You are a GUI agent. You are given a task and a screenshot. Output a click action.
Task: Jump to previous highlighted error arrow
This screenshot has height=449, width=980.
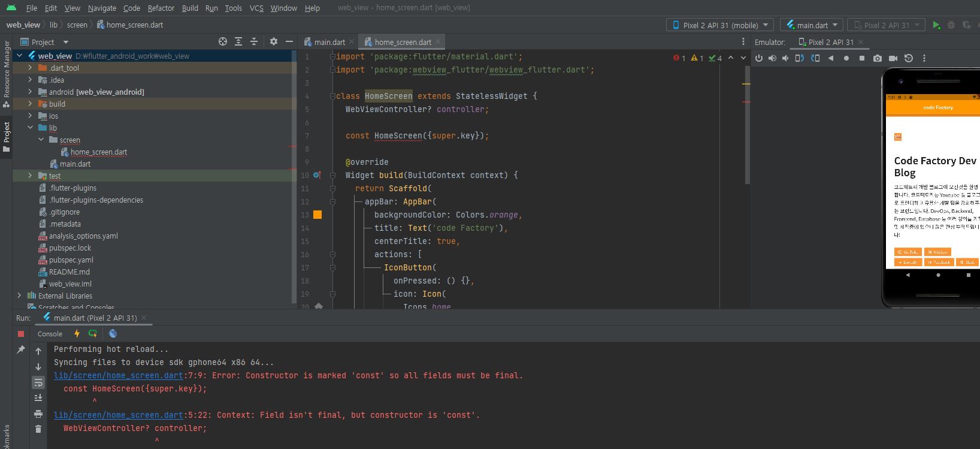coord(731,58)
